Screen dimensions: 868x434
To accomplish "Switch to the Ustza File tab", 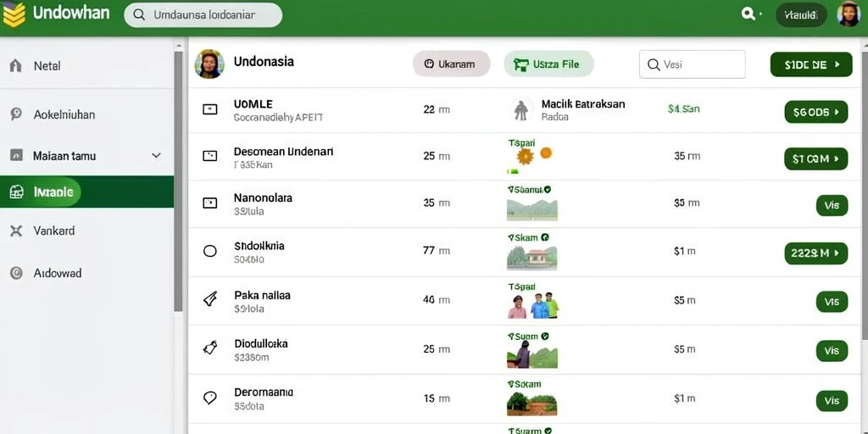I will pos(548,64).
